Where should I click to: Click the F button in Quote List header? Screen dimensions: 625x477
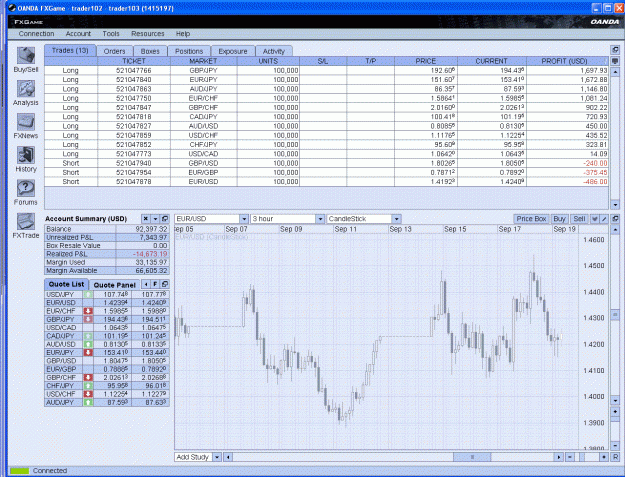pyautogui.click(x=155, y=284)
